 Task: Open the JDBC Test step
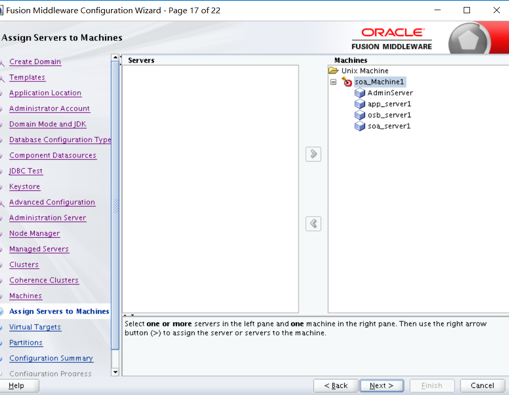tap(26, 171)
